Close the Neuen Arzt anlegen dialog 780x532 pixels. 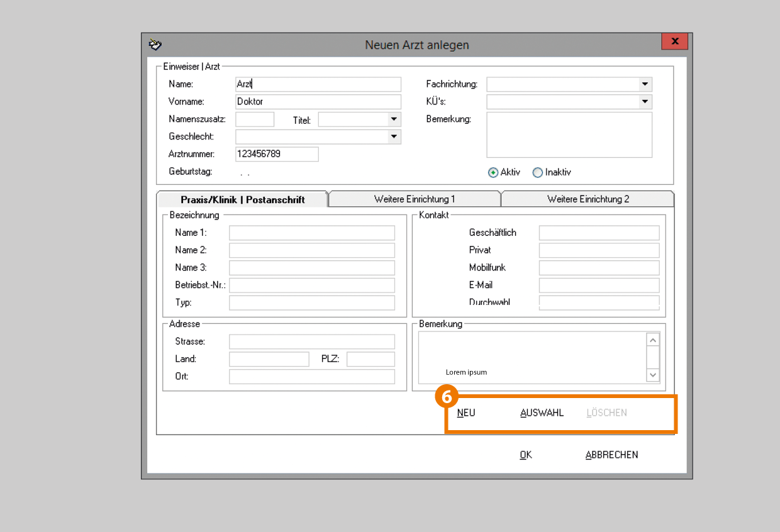[674, 42]
